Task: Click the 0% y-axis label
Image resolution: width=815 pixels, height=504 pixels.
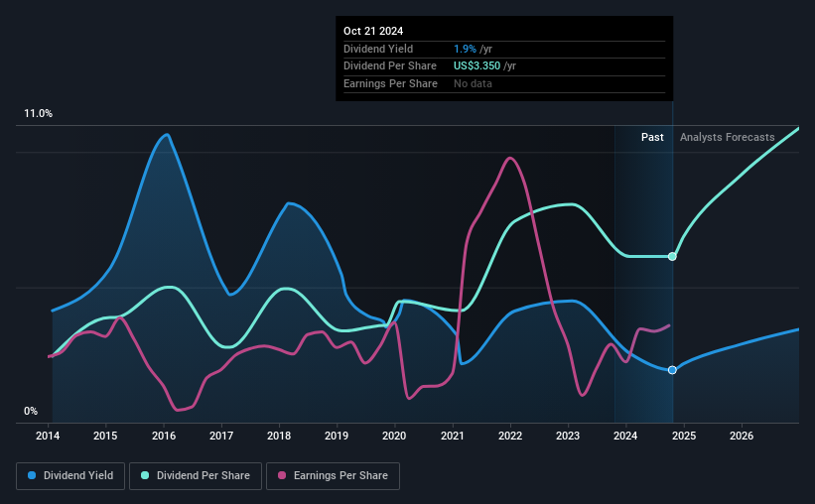Action: 31,412
